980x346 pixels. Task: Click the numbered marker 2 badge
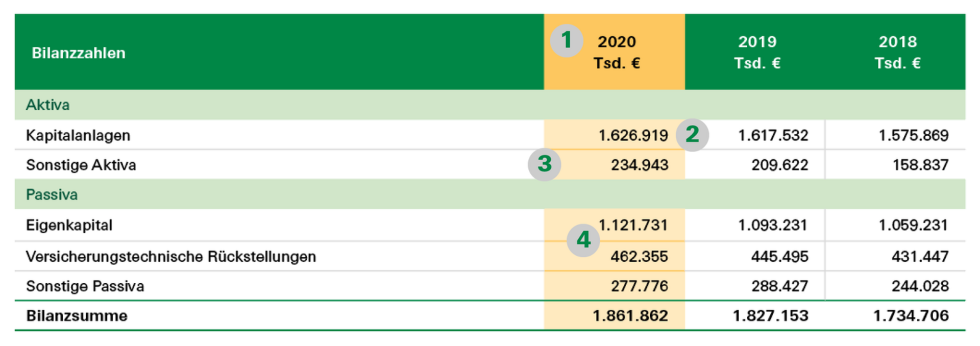[x=692, y=135]
